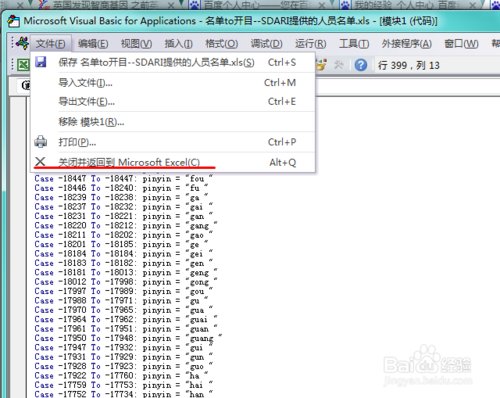Viewport: 500px width, 398px height.
Task: Click the code line with pinyin "gan"
Action: 124,216
